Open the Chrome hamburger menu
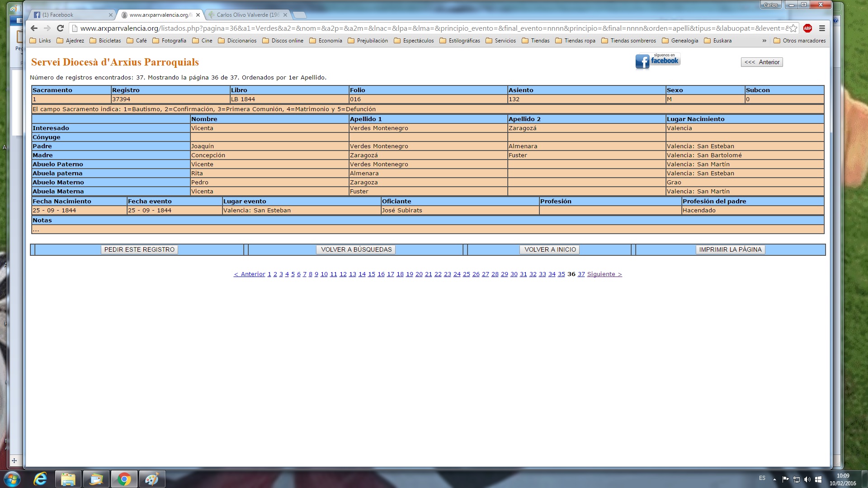 coord(822,28)
